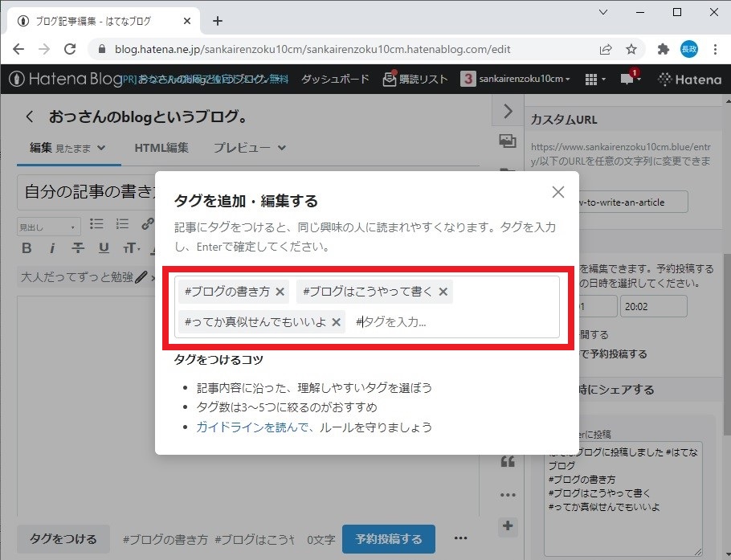Click the Hatena brand link
The image size is (731, 560).
pos(689,80)
